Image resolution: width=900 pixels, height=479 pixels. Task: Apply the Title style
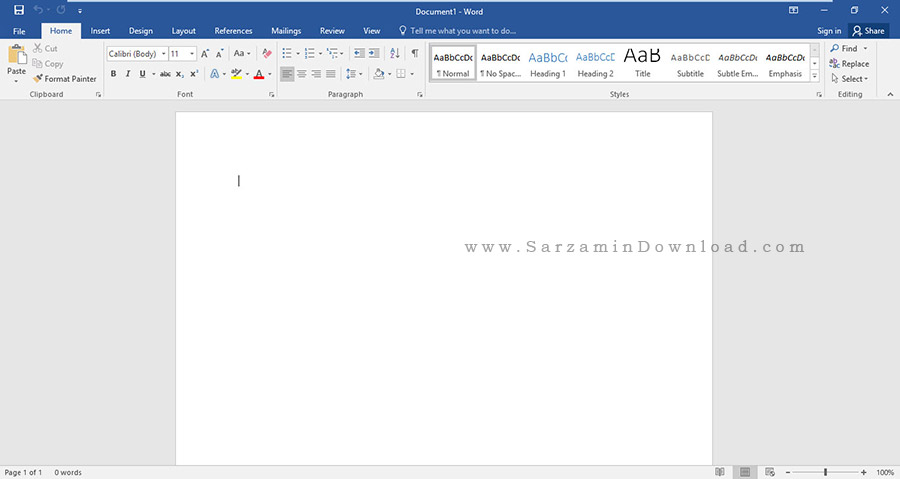643,63
